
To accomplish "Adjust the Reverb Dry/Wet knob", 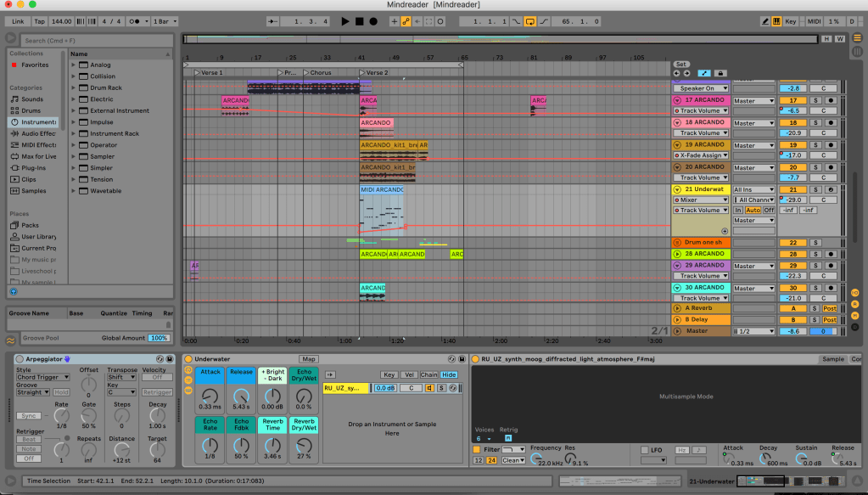I will 304,444.
